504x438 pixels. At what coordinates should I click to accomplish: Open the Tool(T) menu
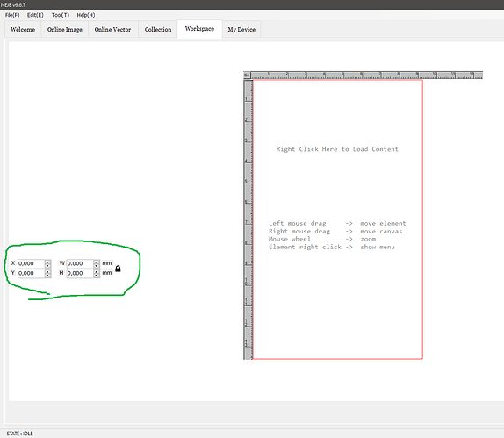tap(60, 15)
